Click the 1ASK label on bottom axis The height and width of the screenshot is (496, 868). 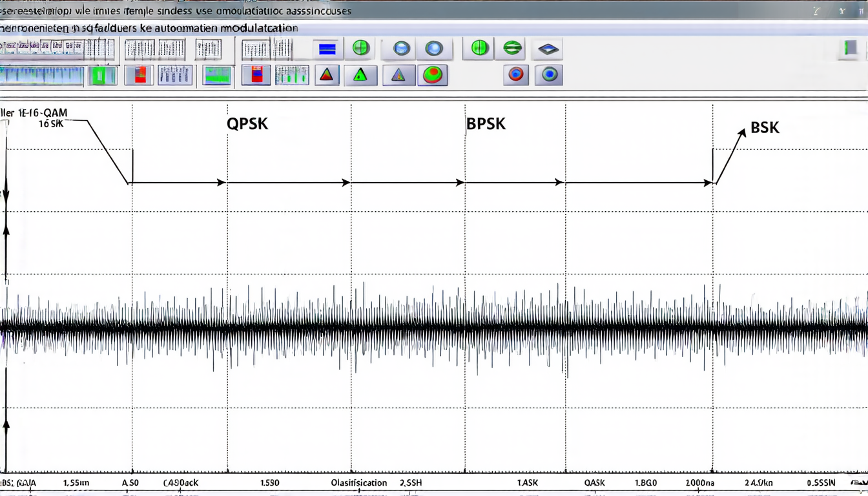point(528,482)
